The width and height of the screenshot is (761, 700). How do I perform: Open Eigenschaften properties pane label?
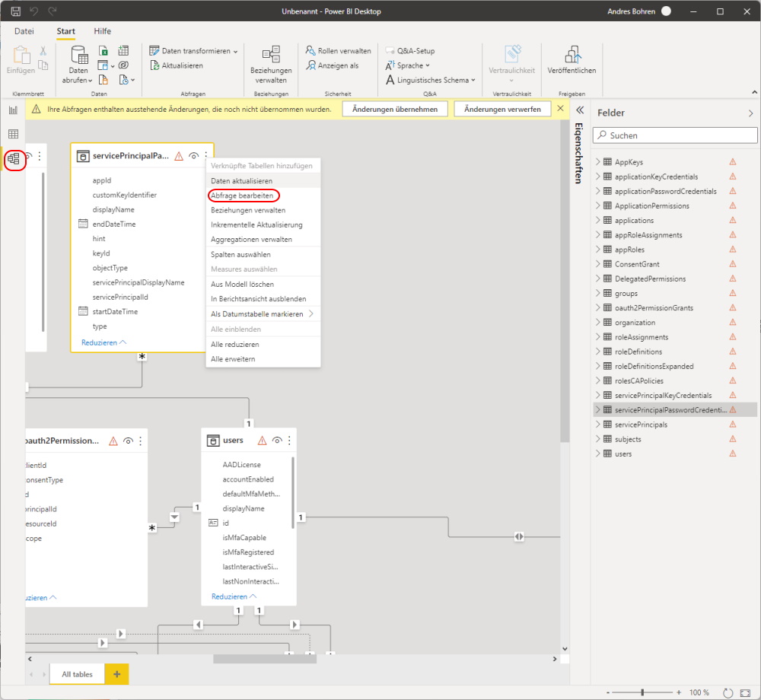[x=578, y=153]
